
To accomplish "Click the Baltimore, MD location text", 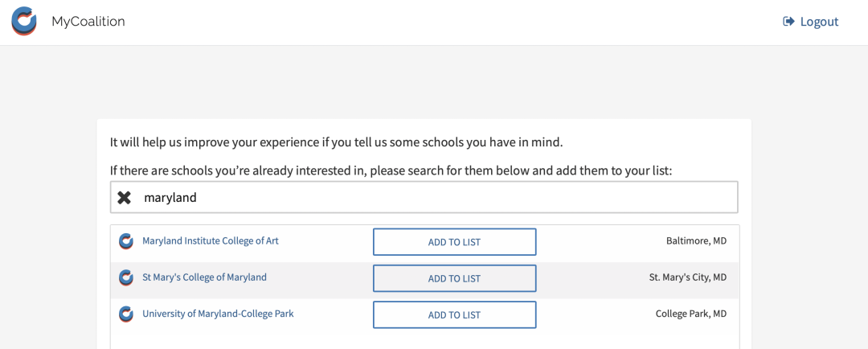I will pyautogui.click(x=696, y=241).
